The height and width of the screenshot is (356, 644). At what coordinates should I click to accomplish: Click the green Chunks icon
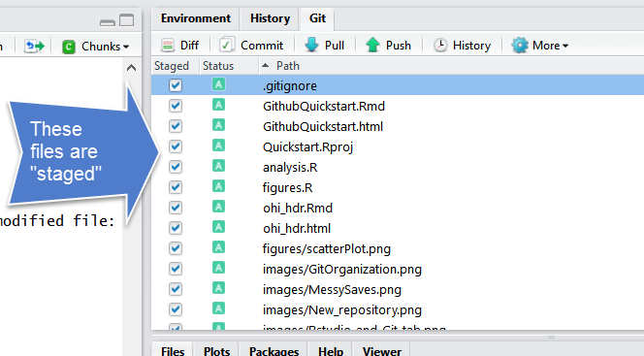coord(69,47)
